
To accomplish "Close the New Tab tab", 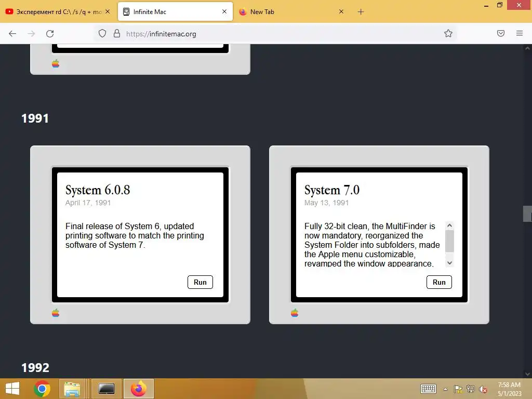I will click(x=341, y=11).
